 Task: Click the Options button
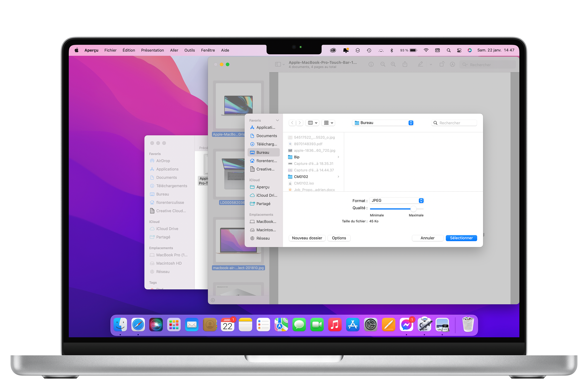339,238
